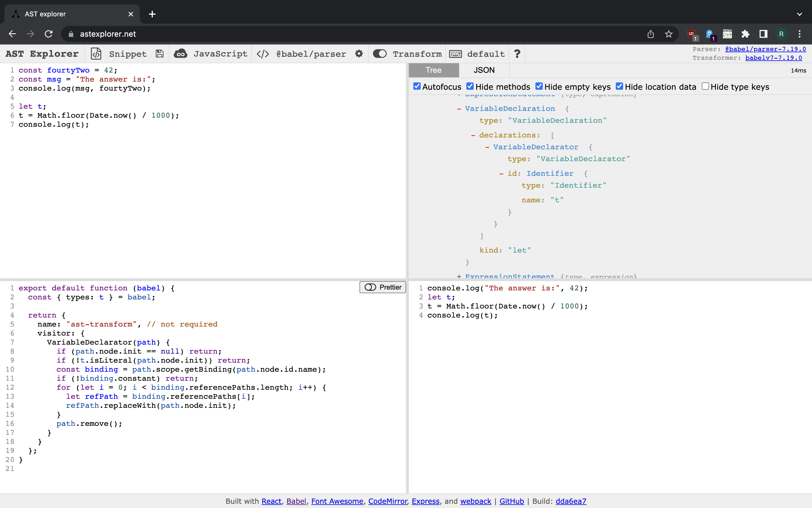Switch to the Tree tab

click(434, 70)
